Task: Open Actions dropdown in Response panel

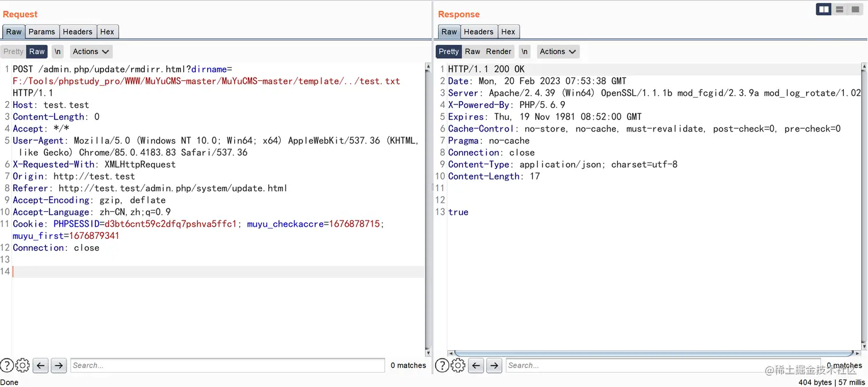Action: point(557,51)
